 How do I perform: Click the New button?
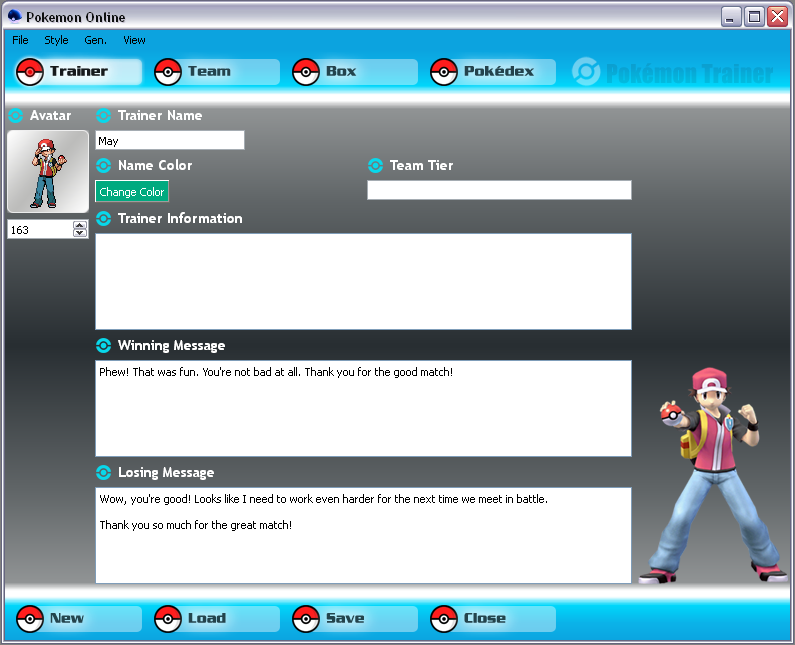pos(79,619)
